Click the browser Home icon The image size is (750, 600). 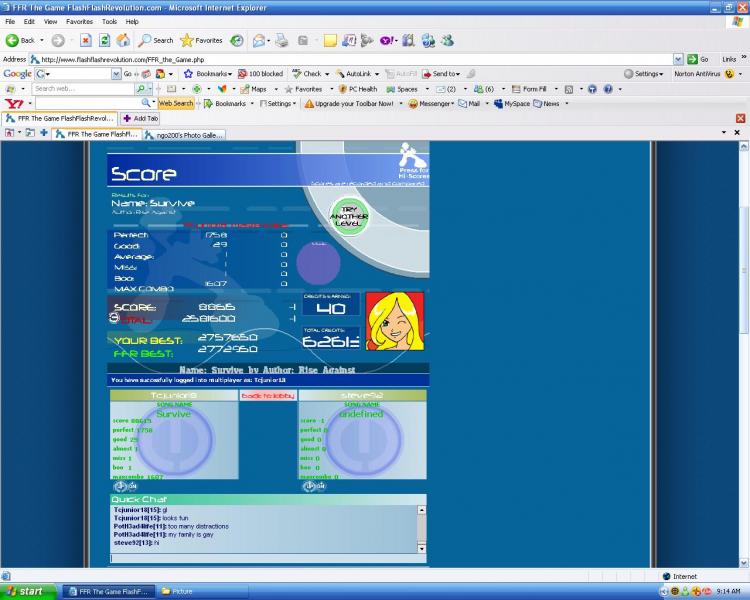[x=122, y=40]
